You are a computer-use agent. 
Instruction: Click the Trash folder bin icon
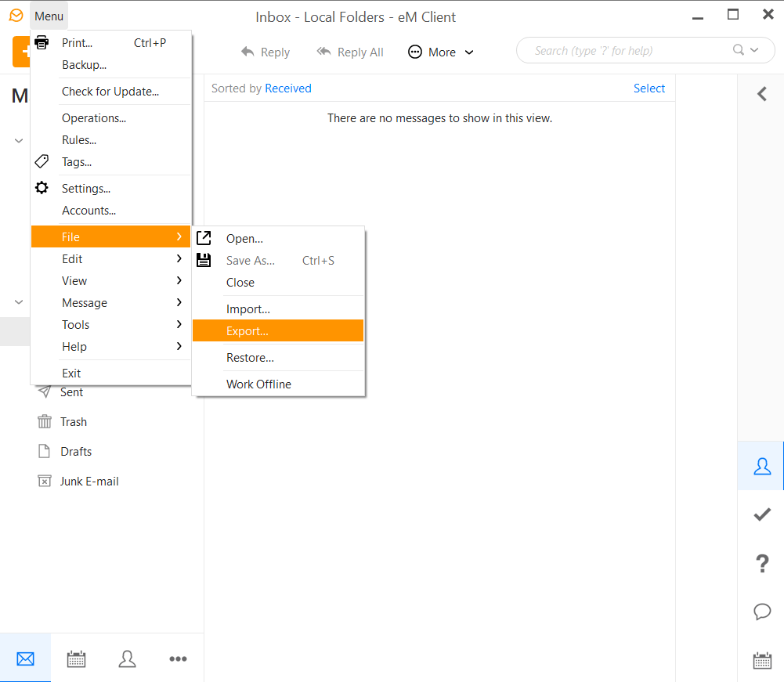coord(45,421)
